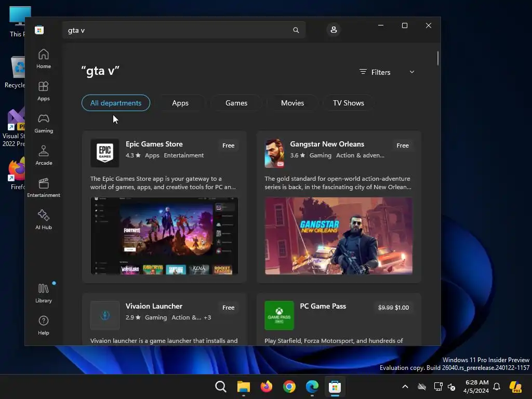Click the Epic Games Store description text
Image resolution: width=532 pixels, height=399 pixels.
coord(163,183)
